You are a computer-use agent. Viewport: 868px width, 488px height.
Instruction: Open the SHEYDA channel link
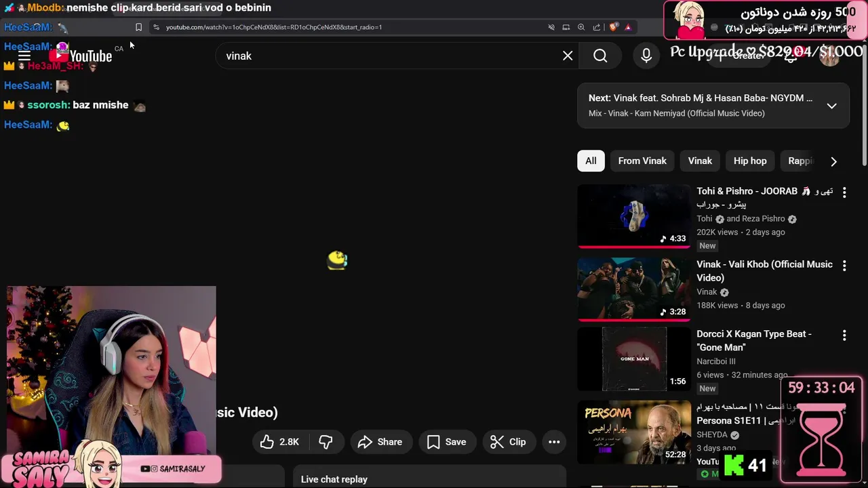712,434
